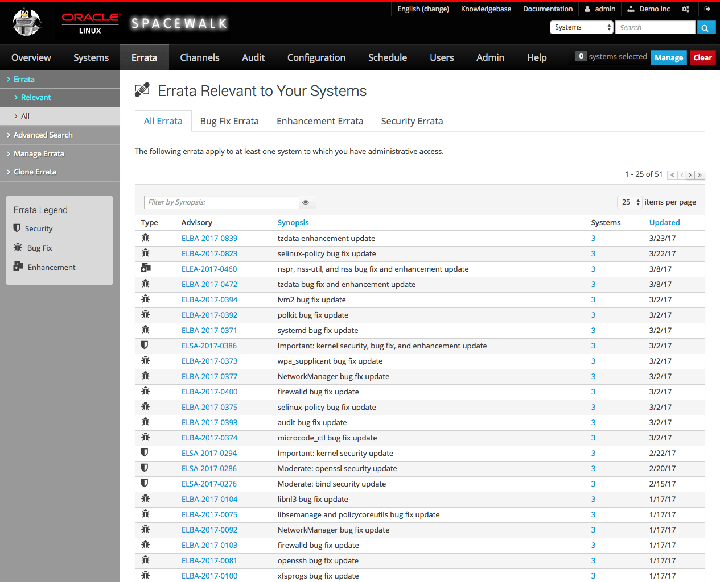
Task: Go to previous page of errata list
Action: click(681, 175)
